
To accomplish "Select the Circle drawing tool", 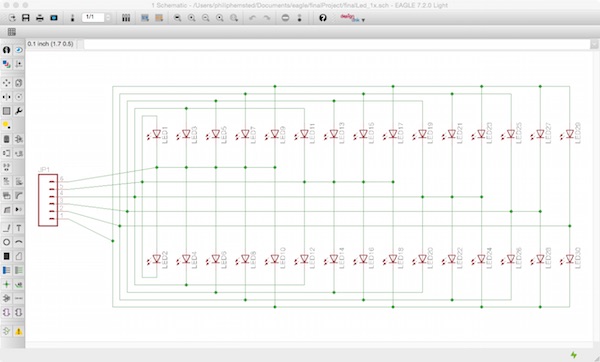I will click(x=7, y=242).
